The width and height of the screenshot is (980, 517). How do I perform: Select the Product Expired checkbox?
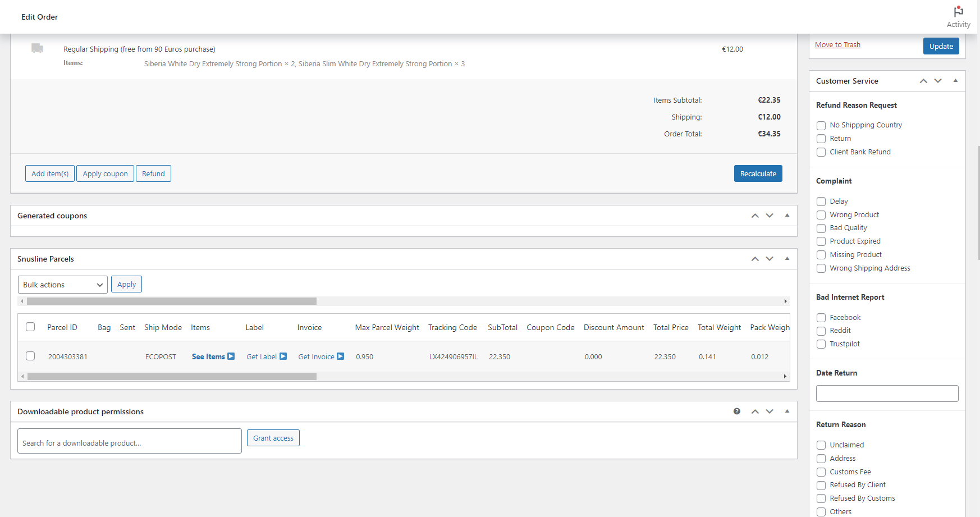point(821,241)
